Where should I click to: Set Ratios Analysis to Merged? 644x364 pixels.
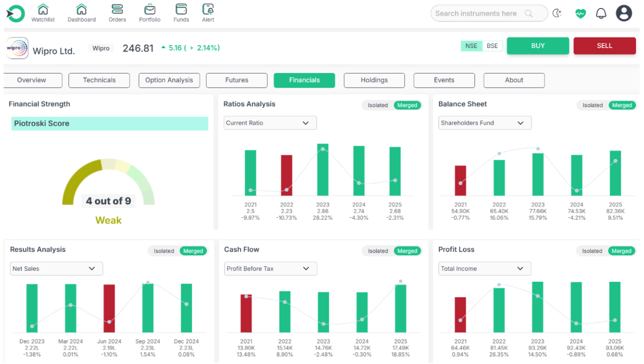tap(407, 105)
